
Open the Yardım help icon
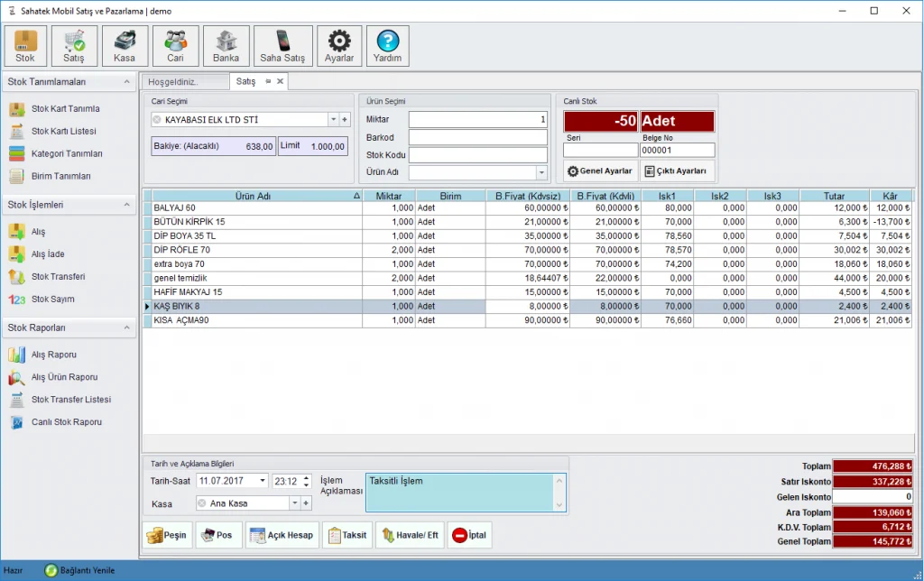pyautogui.click(x=387, y=46)
